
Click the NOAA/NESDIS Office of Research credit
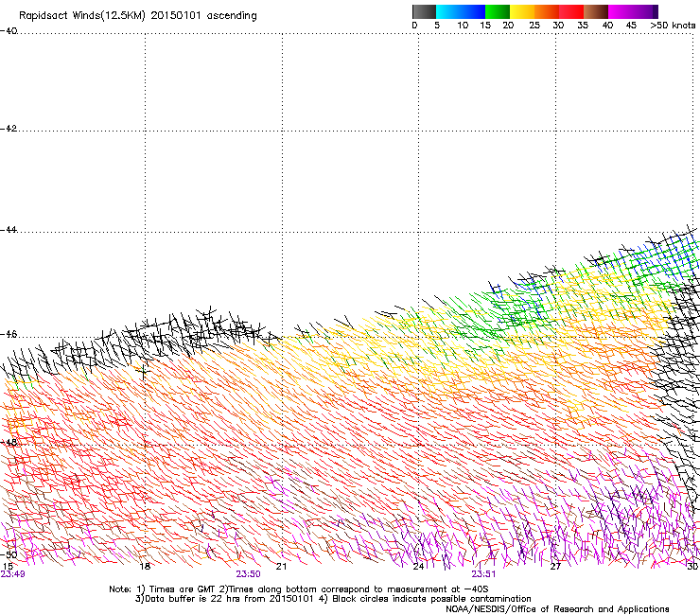557,609
